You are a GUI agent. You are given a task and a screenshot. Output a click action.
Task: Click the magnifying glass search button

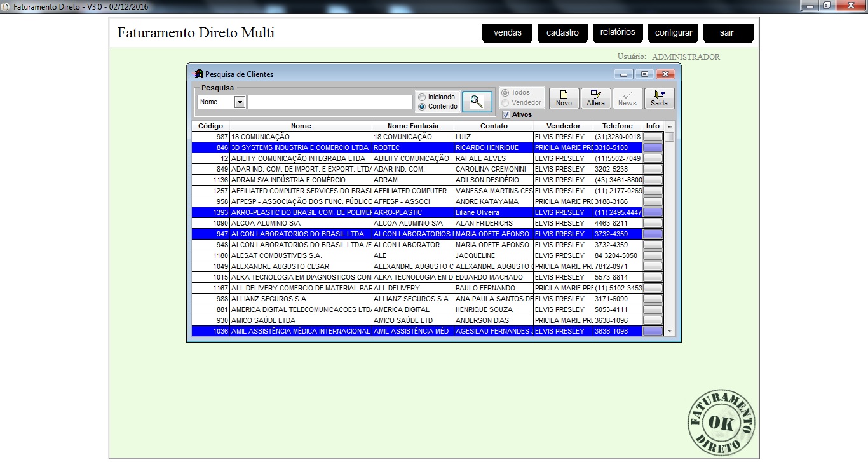tap(477, 102)
